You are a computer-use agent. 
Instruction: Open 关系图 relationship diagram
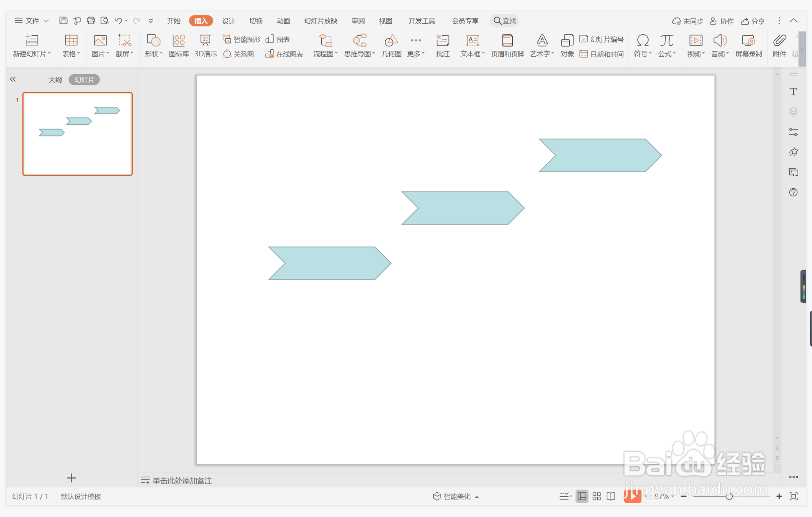coord(239,54)
